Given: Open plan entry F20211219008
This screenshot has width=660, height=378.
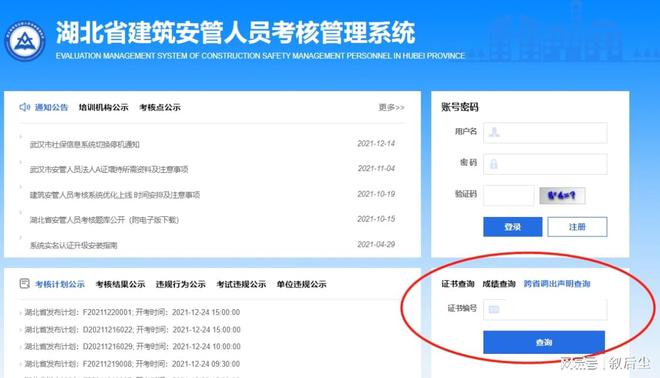Looking at the screenshot, I should 132,364.
